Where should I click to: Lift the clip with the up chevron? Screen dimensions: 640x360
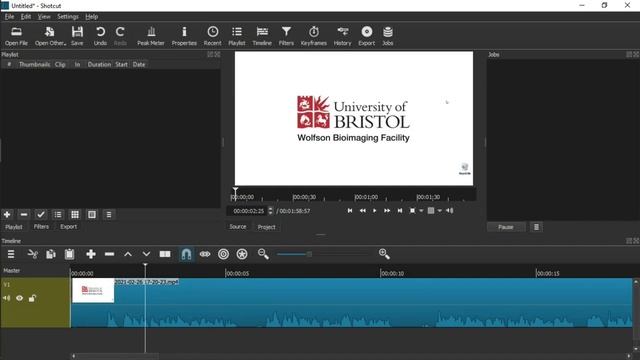(128, 254)
